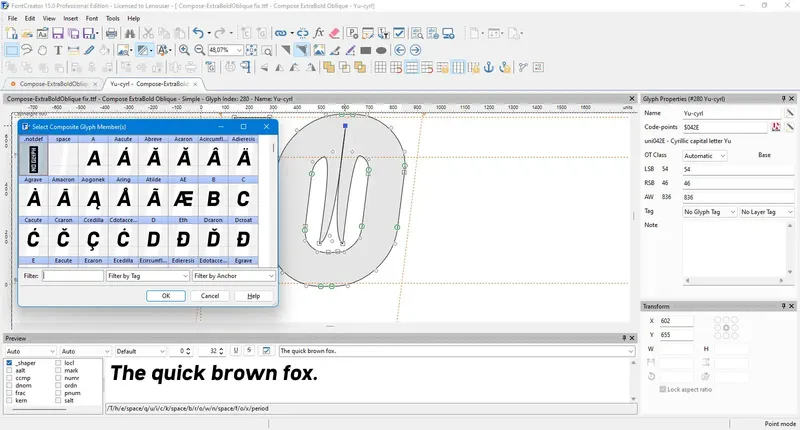Screen dimensions: 800x430
Task: Click OK in Select Composite Glyph dialog
Action: 166,296
